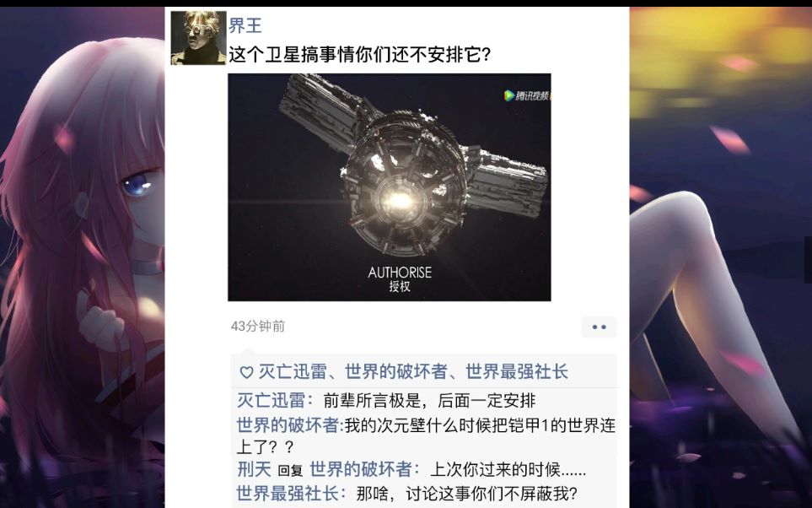The width and height of the screenshot is (812, 508).
Task: Click the Tencent Video logo watermark
Action: [527, 96]
